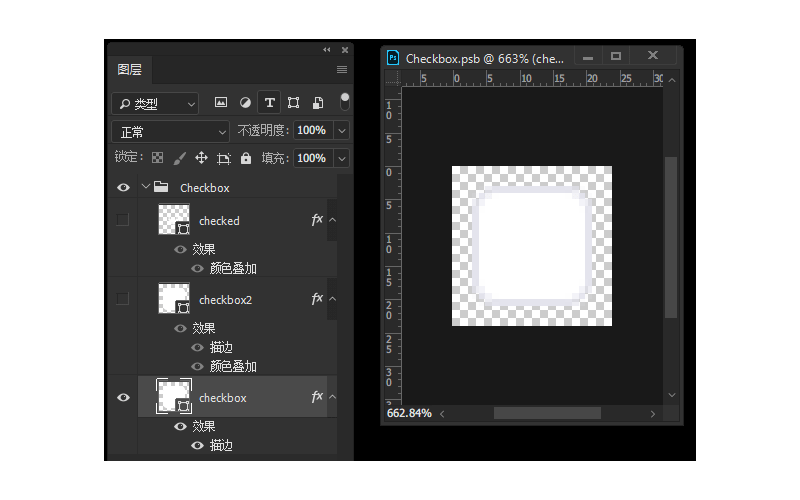The height and width of the screenshot is (500, 800).
Task: Show the checkbox2 layer visibility box
Action: [123, 298]
